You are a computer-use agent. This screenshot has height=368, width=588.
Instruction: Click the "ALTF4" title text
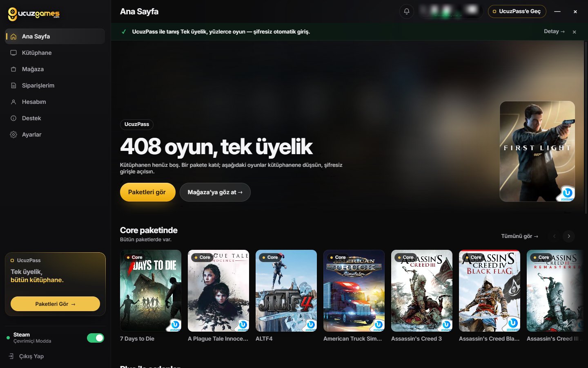264,339
